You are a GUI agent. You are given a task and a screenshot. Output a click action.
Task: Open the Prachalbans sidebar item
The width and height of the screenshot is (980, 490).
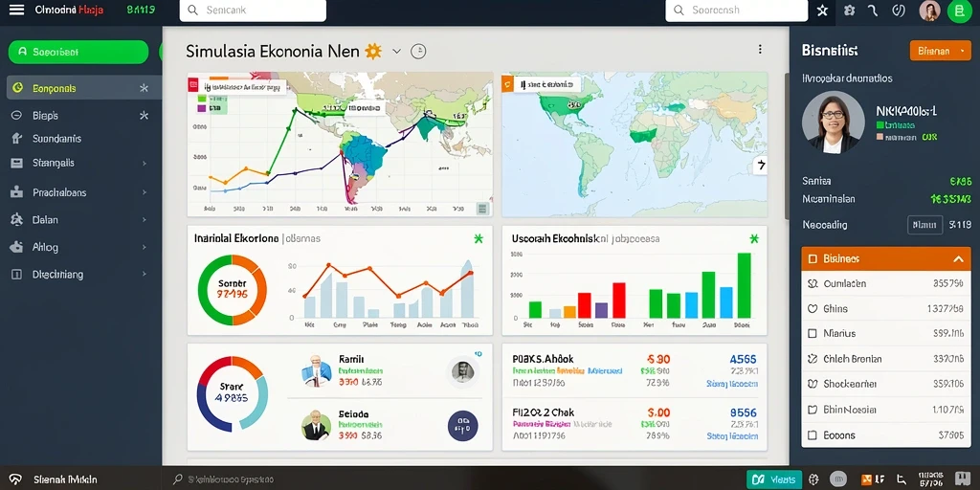coord(80,192)
